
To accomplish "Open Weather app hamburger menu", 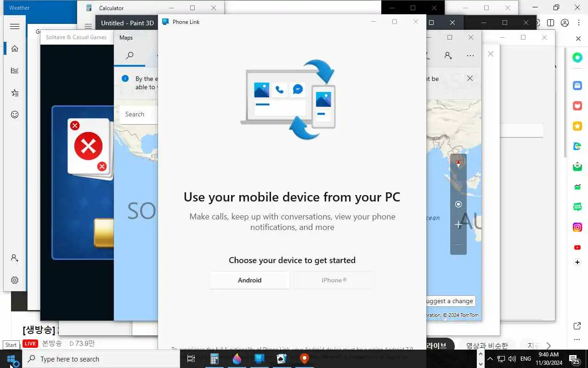I will tap(15, 26).
